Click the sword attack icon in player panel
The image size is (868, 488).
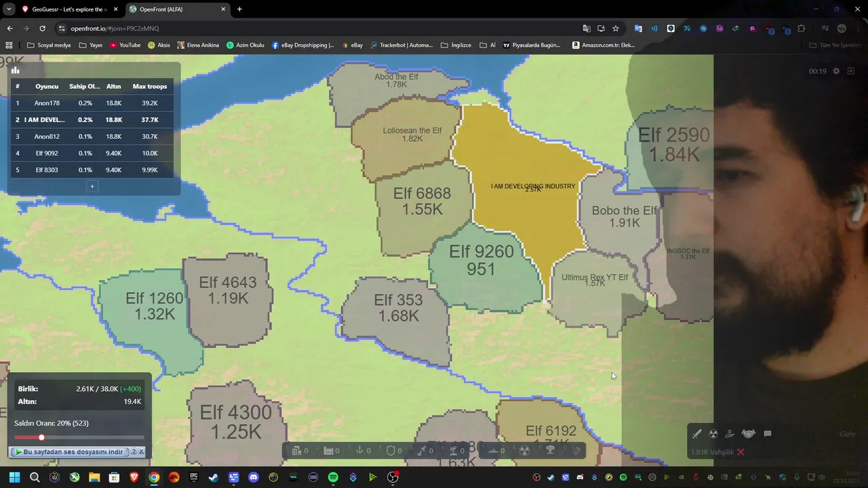[696, 434]
